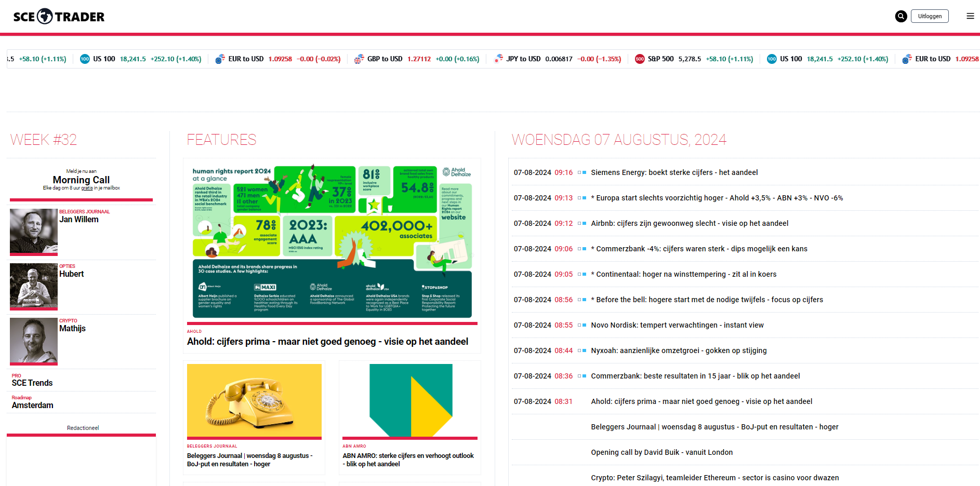Click the JPY to USD flag icon
The image size is (980, 486).
tap(498, 59)
